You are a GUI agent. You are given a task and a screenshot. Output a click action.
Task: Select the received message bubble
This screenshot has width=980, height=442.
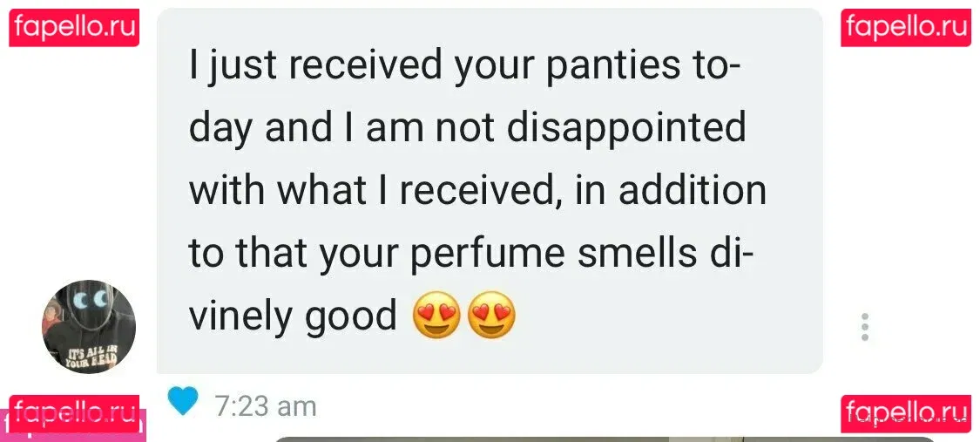tap(490, 191)
